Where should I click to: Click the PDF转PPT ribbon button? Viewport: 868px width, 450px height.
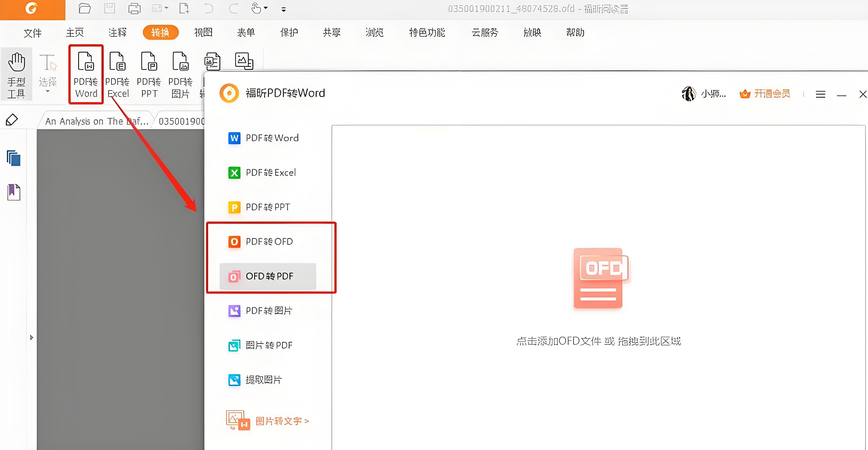[x=149, y=74]
